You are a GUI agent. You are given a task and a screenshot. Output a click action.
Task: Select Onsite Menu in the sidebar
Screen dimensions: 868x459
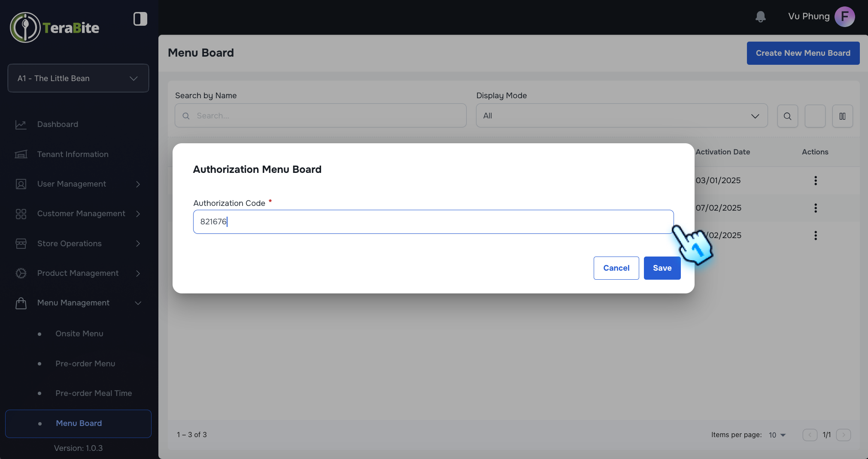pos(79,333)
